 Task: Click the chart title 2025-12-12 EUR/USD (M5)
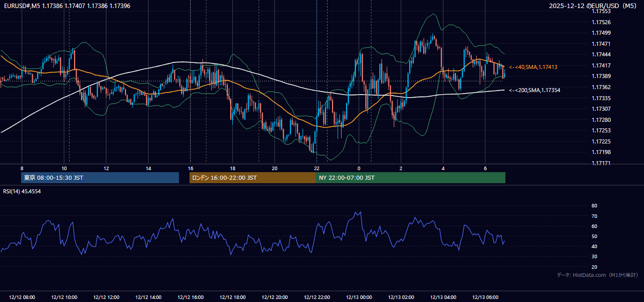coord(594,6)
